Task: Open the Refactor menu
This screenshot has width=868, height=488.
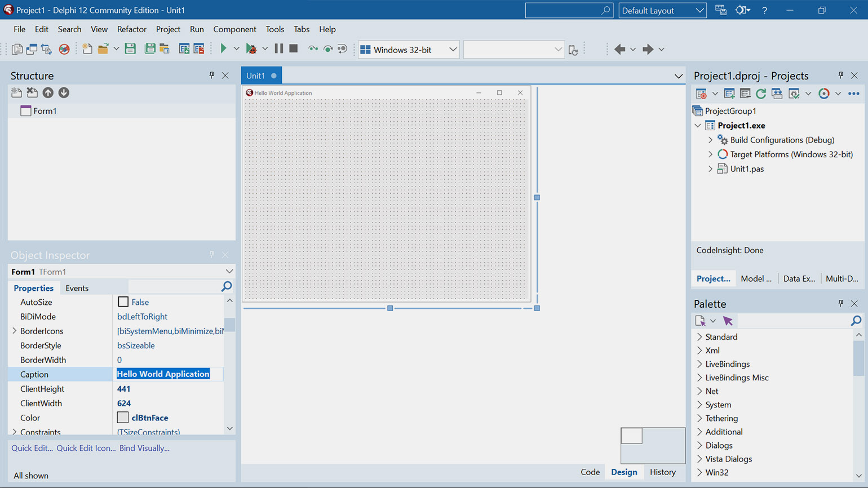Action: (131, 29)
